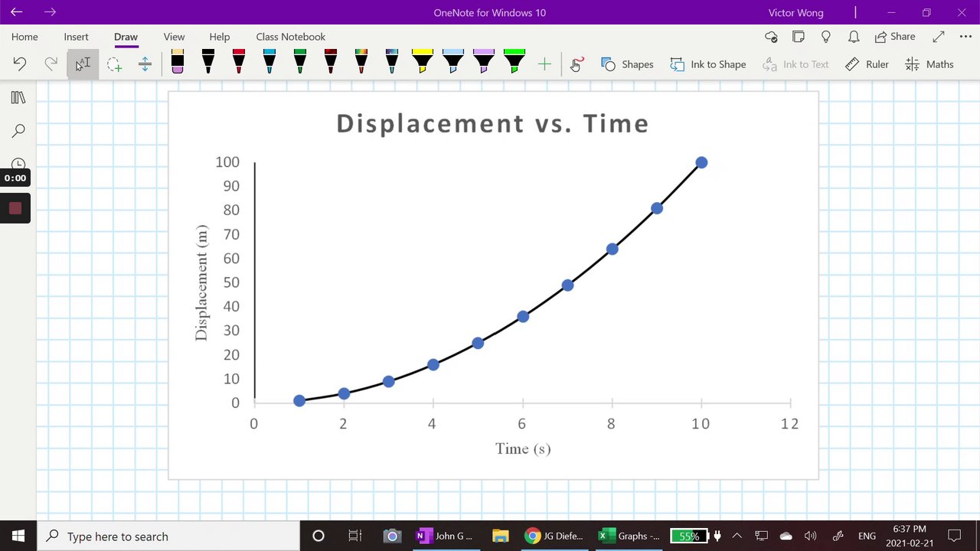Screen dimensions: 980x551
Task: Open the View tab
Action: click(x=174, y=37)
